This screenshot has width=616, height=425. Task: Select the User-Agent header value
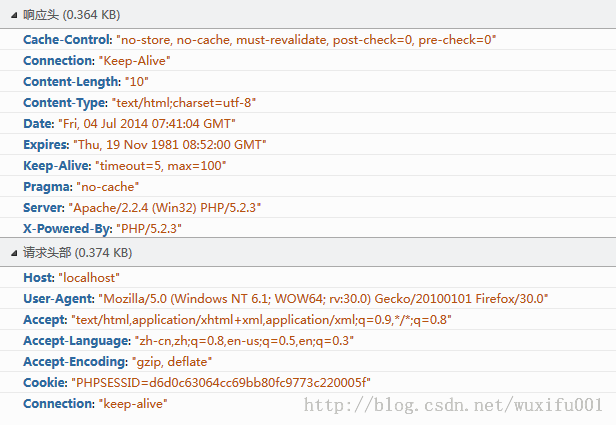323,299
